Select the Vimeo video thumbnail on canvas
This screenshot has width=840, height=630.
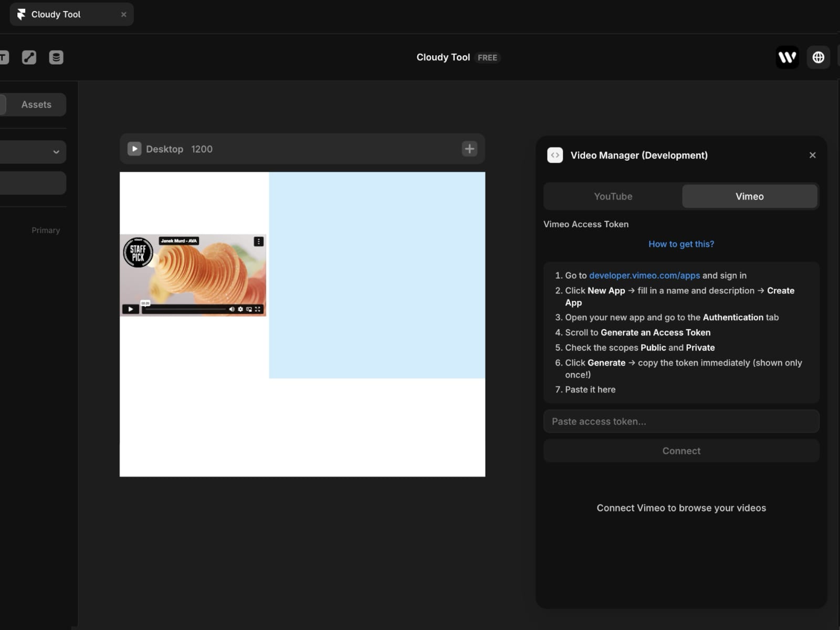point(193,275)
